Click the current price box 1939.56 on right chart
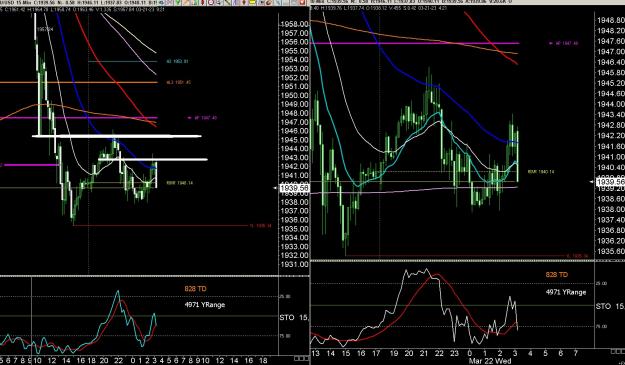625x365 pixels. tap(610, 182)
